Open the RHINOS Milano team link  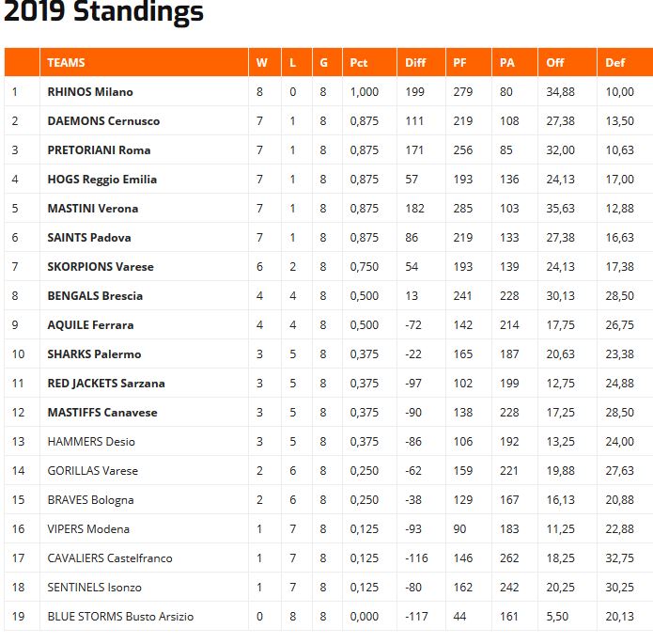[90, 92]
